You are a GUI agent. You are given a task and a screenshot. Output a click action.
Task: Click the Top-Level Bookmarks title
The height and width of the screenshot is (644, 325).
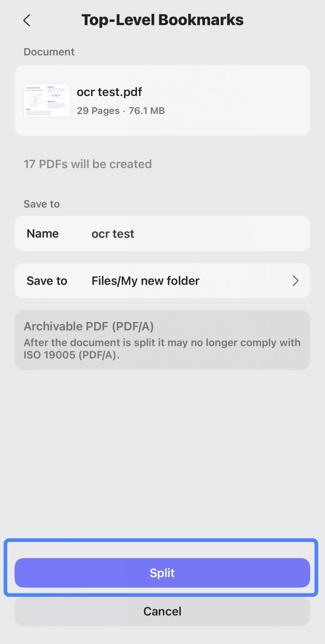click(162, 20)
